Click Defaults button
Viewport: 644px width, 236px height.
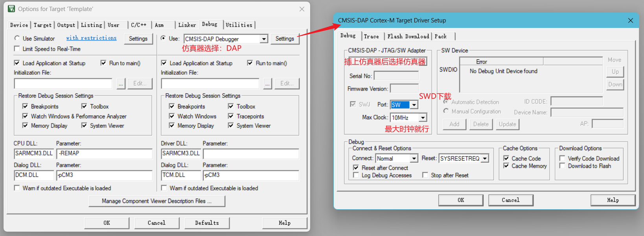(x=207, y=223)
